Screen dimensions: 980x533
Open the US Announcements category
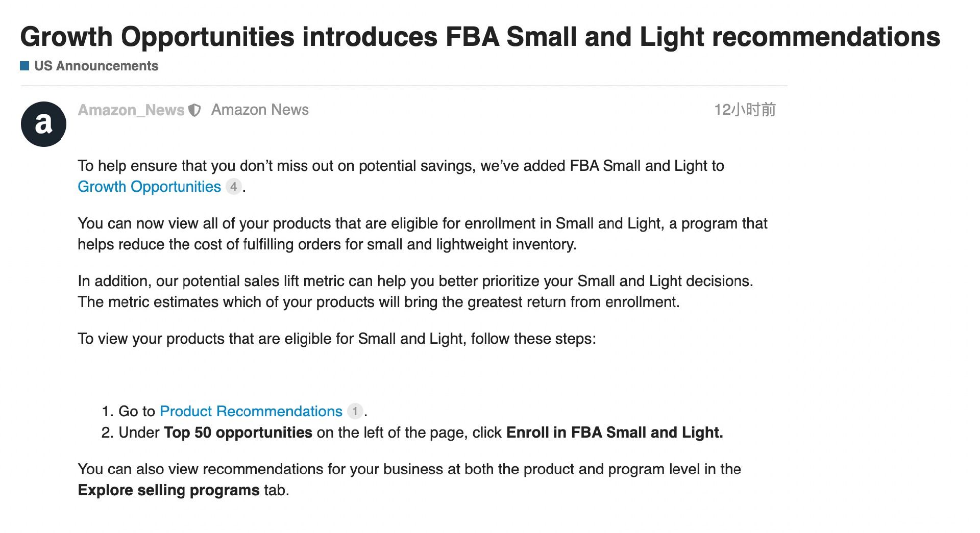96,66
